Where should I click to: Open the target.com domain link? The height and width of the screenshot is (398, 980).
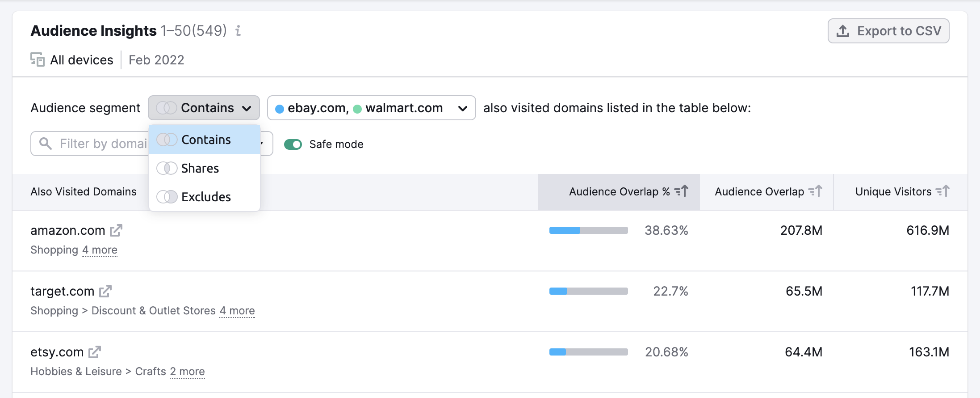[x=63, y=291]
